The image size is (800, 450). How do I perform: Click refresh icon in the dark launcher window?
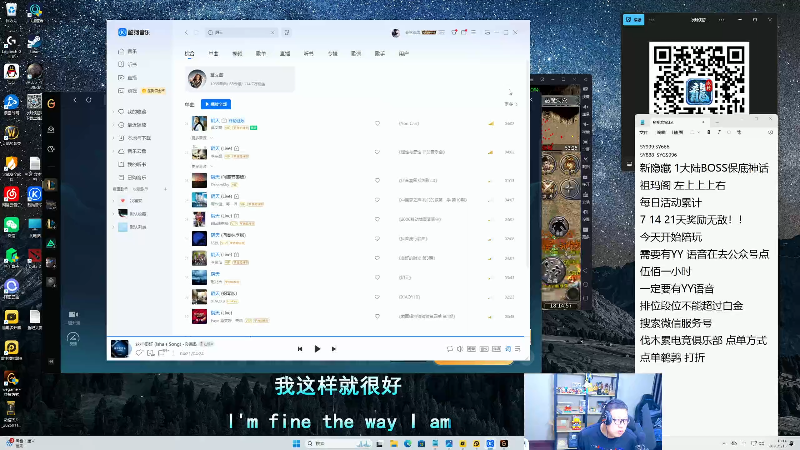point(89,100)
